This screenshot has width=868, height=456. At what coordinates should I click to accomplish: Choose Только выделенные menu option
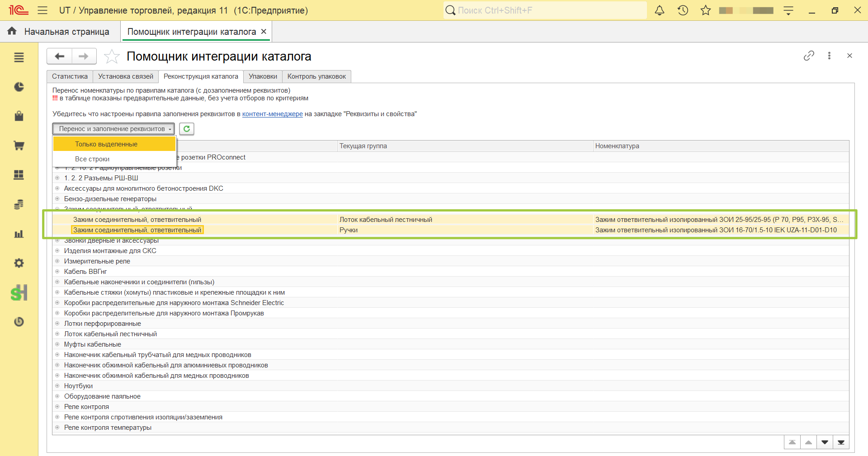tap(114, 144)
